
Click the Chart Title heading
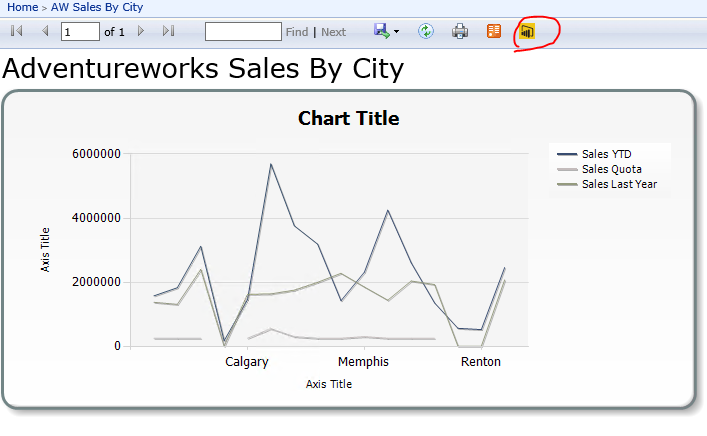click(348, 119)
